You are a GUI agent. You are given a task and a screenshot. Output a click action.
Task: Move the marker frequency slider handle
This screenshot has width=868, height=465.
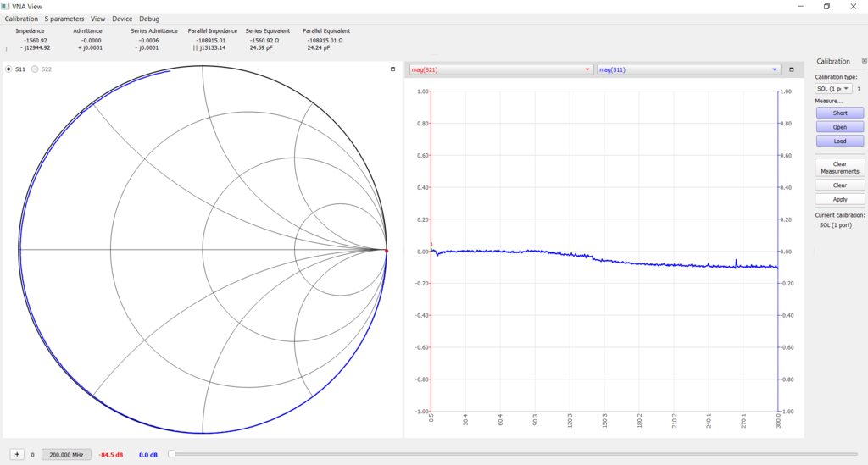[171, 454]
